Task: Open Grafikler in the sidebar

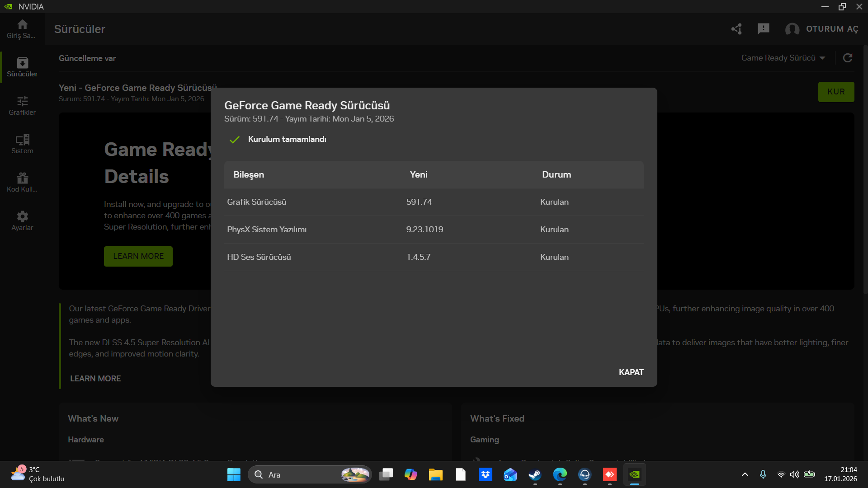Action: [x=22, y=106]
